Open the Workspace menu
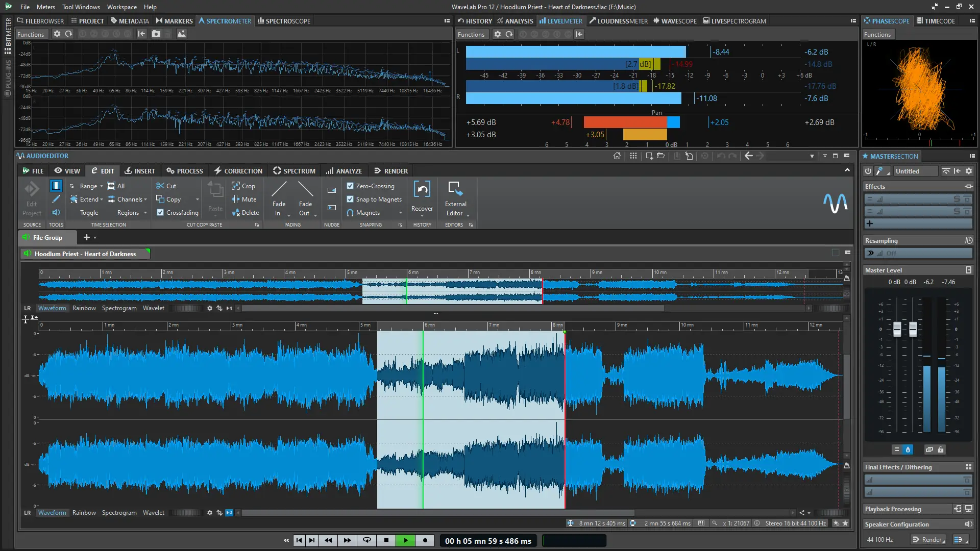 (x=121, y=7)
